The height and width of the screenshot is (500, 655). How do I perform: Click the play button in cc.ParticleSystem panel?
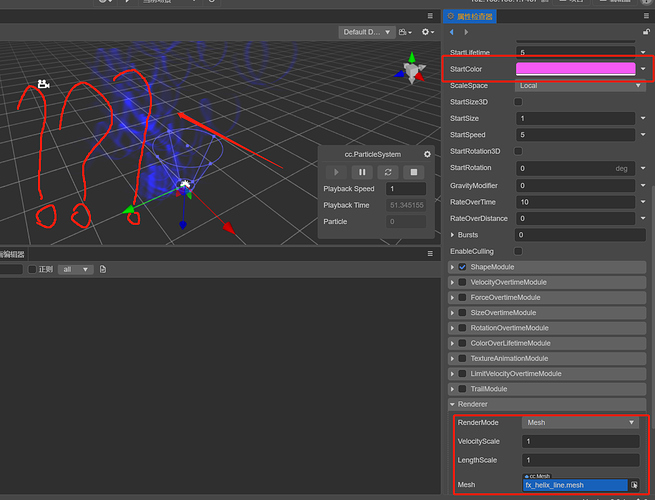tap(335, 172)
